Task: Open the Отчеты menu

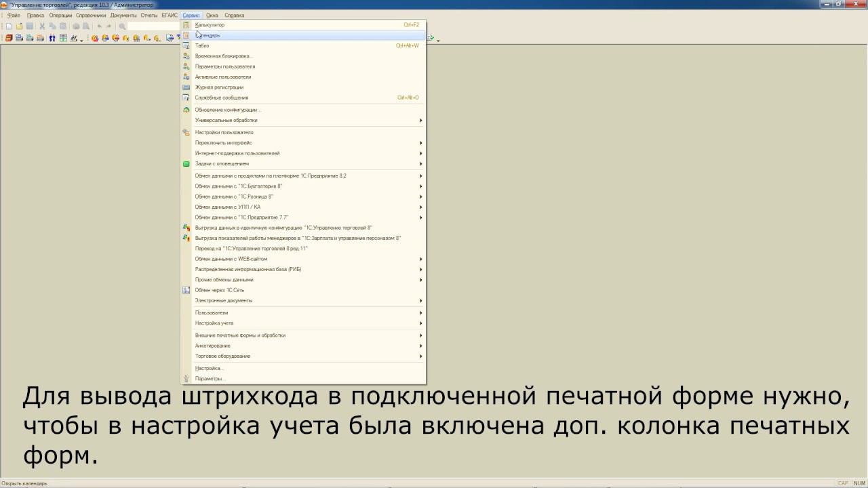Action: (149, 15)
